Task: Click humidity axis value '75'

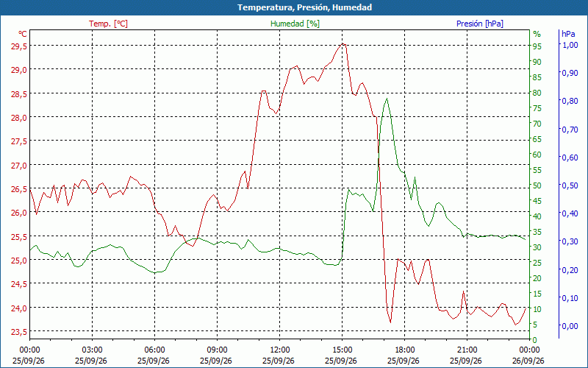Action: click(537, 108)
